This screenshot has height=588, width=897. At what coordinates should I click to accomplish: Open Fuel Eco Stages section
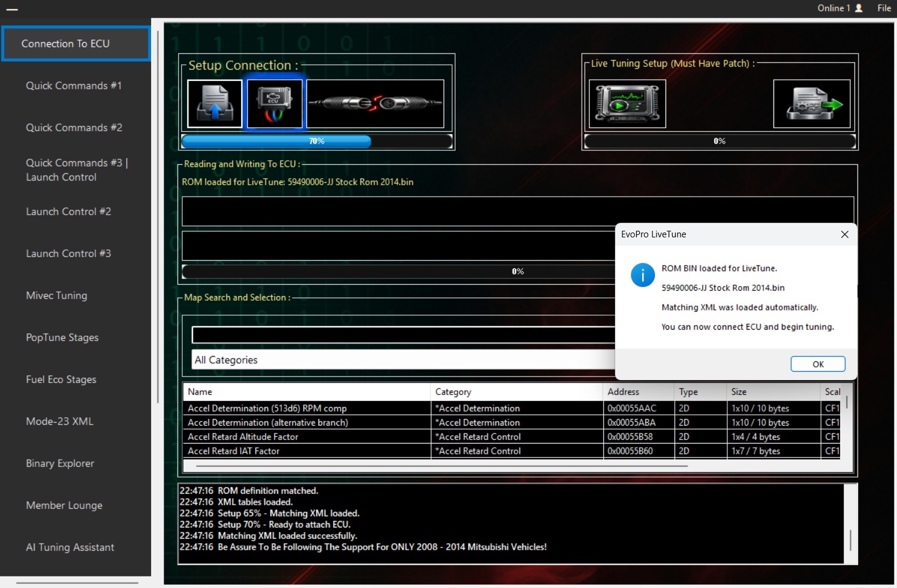(61, 379)
